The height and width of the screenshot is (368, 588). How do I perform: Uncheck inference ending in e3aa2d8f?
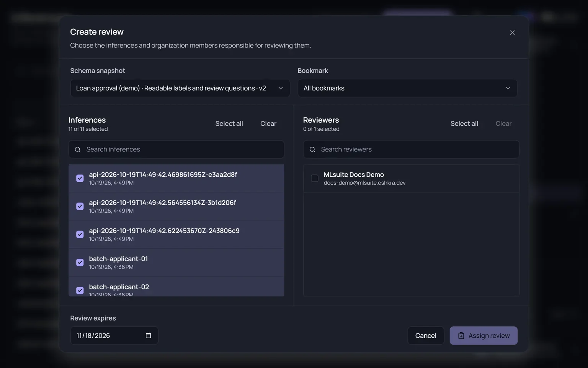pyautogui.click(x=80, y=178)
